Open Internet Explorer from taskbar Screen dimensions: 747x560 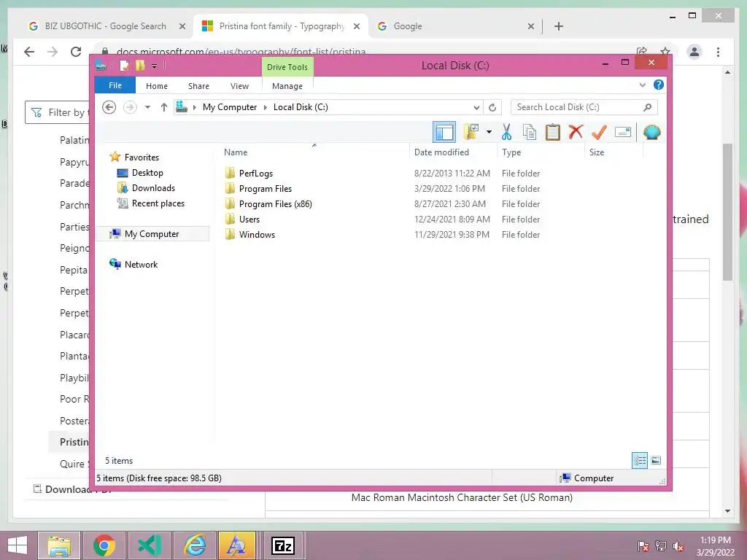(195, 545)
